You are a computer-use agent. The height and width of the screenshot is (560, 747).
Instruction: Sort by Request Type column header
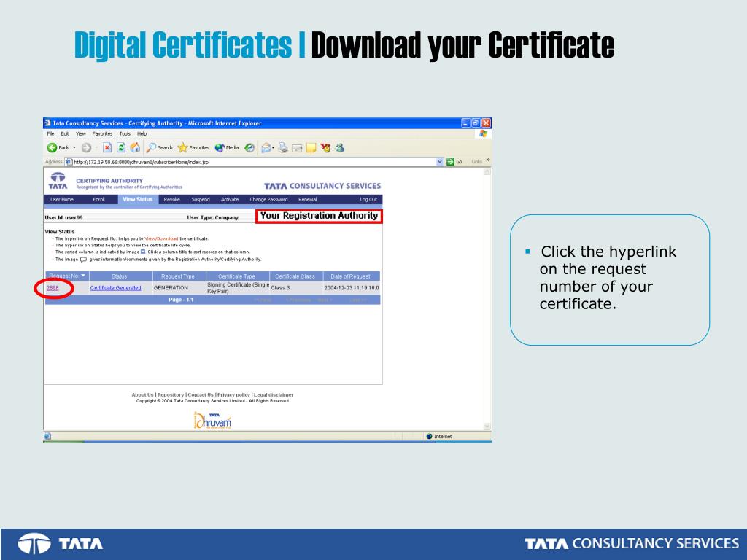point(179,276)
